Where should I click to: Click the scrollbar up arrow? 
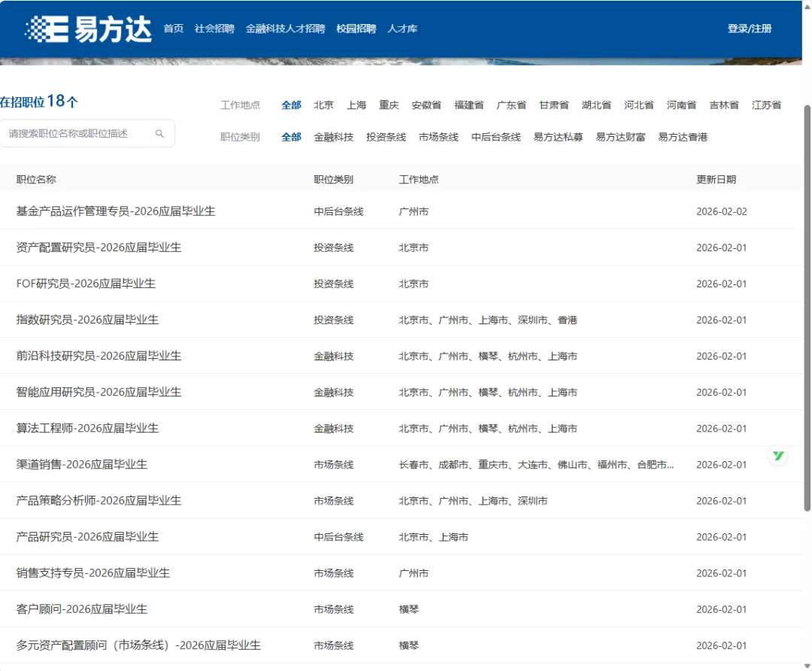(807, 6)
